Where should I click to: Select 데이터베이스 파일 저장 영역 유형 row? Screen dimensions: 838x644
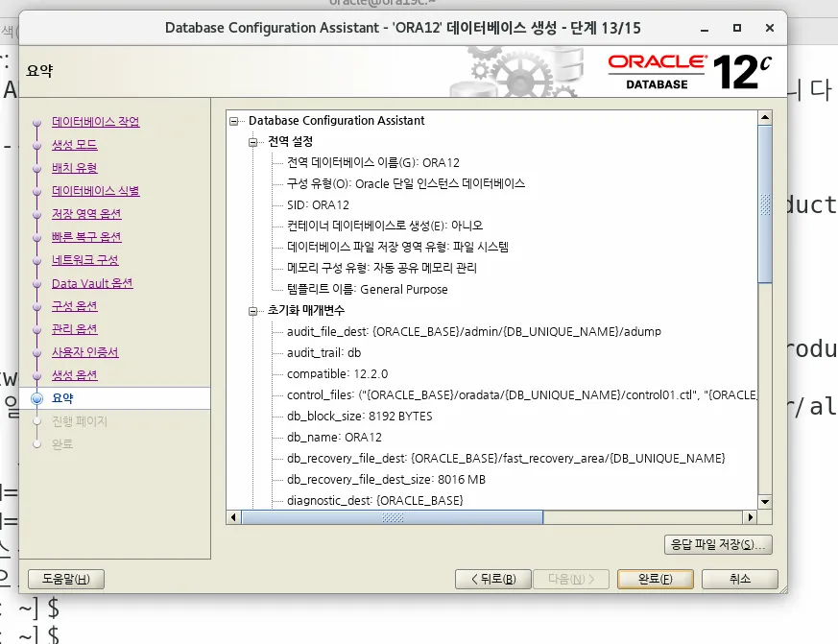[x=397, y=247]
